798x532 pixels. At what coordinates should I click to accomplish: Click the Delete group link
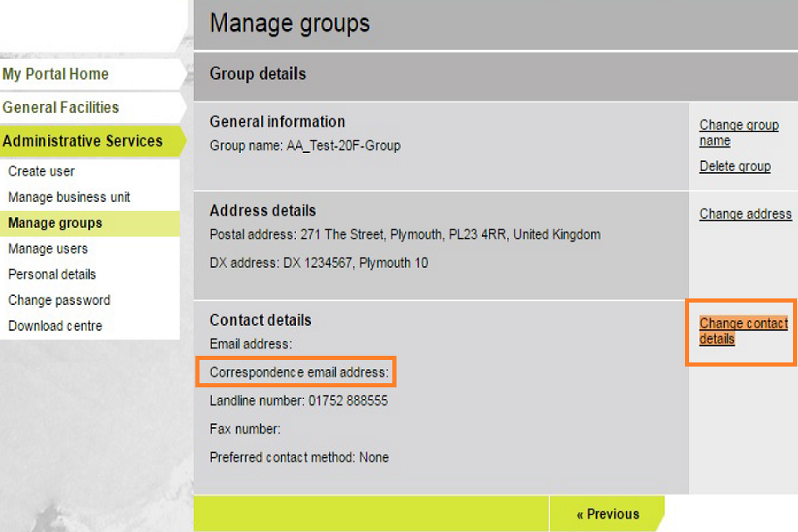(735, 166)
